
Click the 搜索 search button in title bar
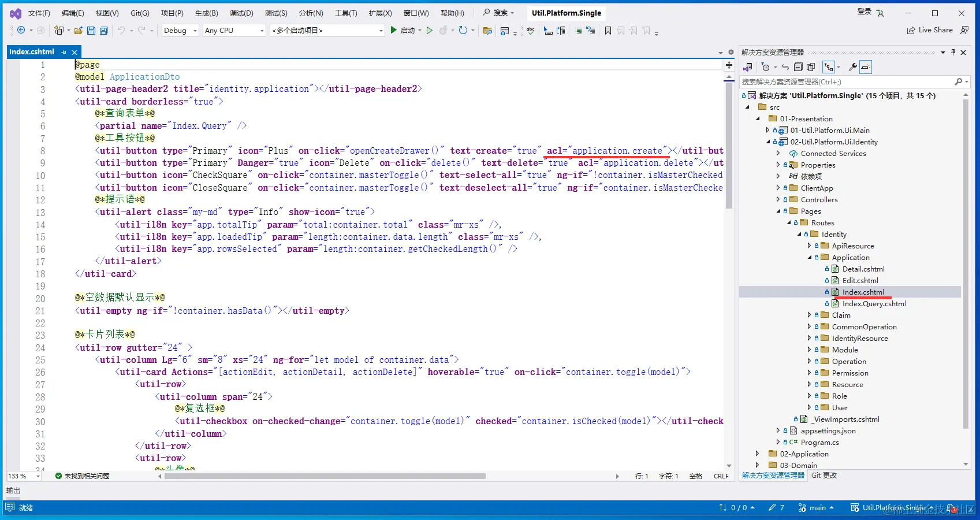point(498,13)
